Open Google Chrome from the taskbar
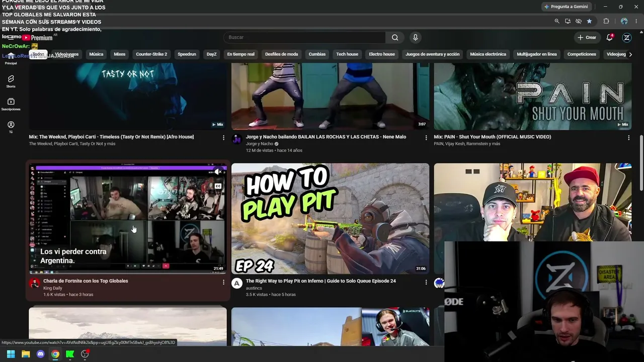 [x=55, y=354]
